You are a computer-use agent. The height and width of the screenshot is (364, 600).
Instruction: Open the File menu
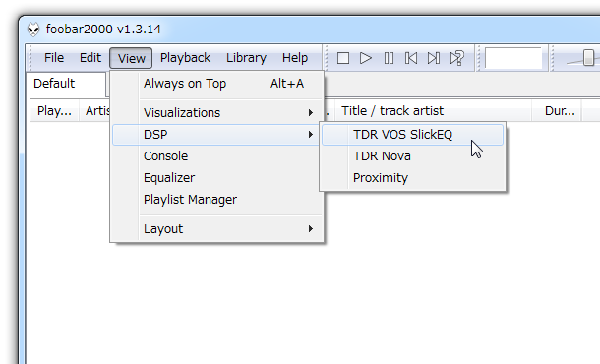pyautogui.click(x=54, y=58)
